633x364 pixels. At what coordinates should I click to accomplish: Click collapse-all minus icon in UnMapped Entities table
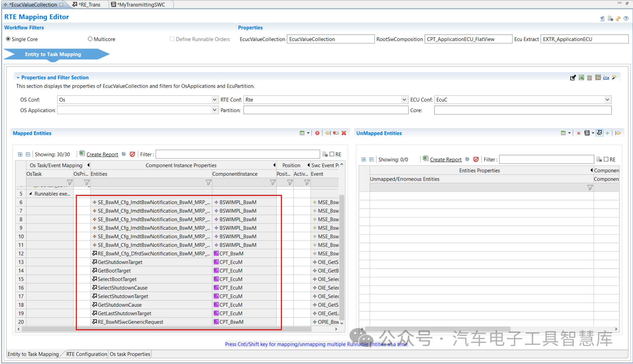click(x=372, y=160)
